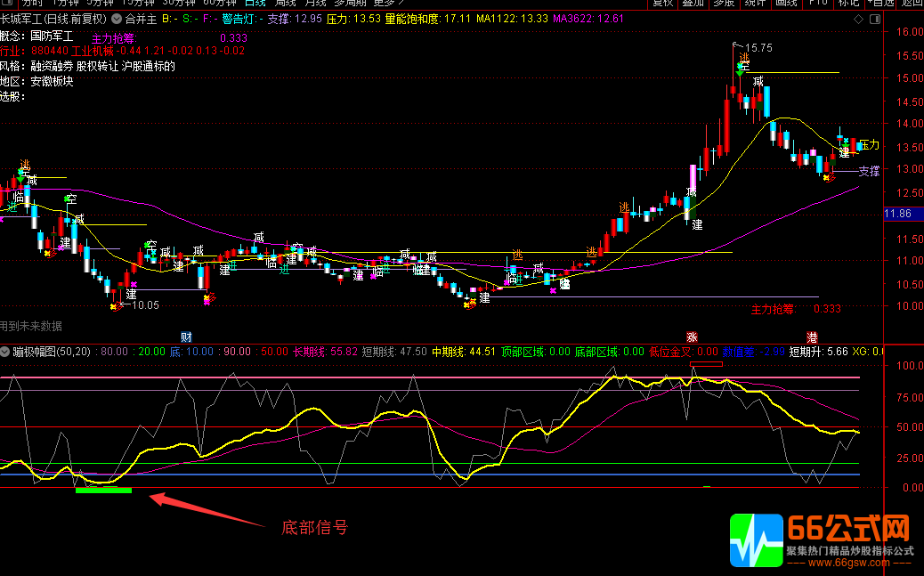Click the 底部区域: 0.00 indicator value
This screenshot has height=576, width=924.
point(609,352)
